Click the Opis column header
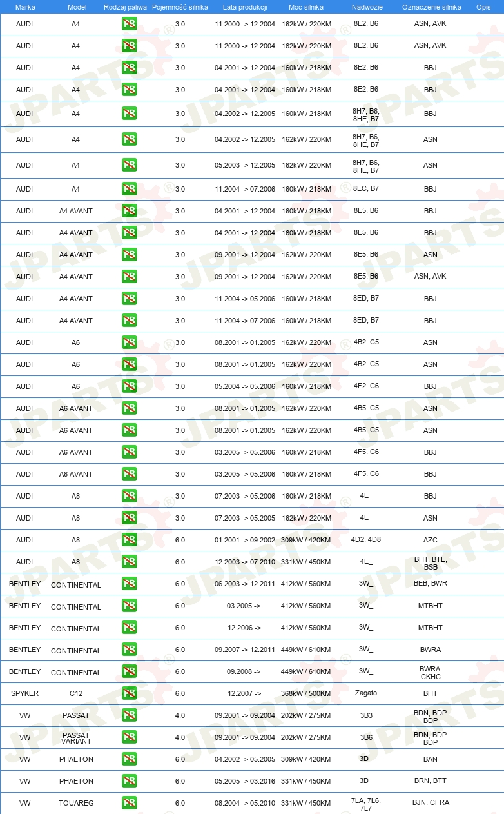 483,7
